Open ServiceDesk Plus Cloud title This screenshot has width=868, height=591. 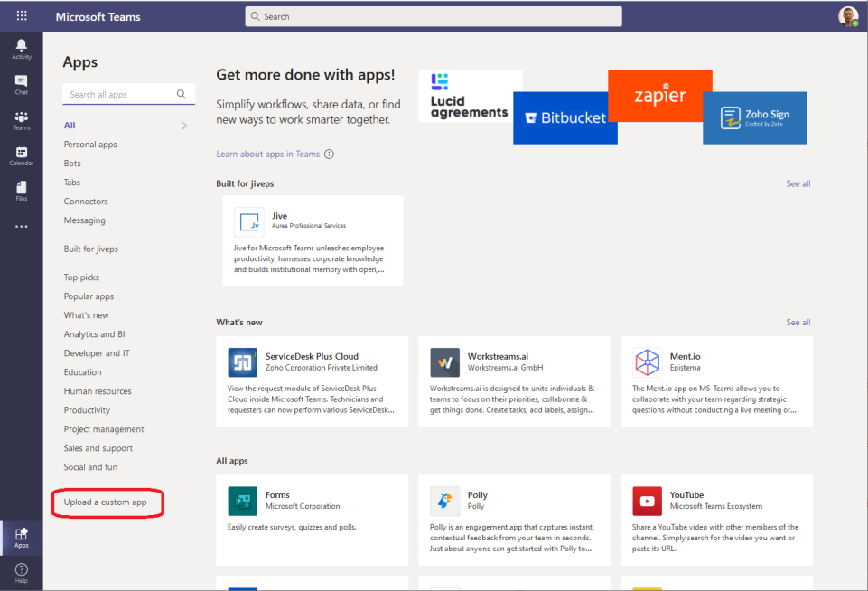pos(312,356)
